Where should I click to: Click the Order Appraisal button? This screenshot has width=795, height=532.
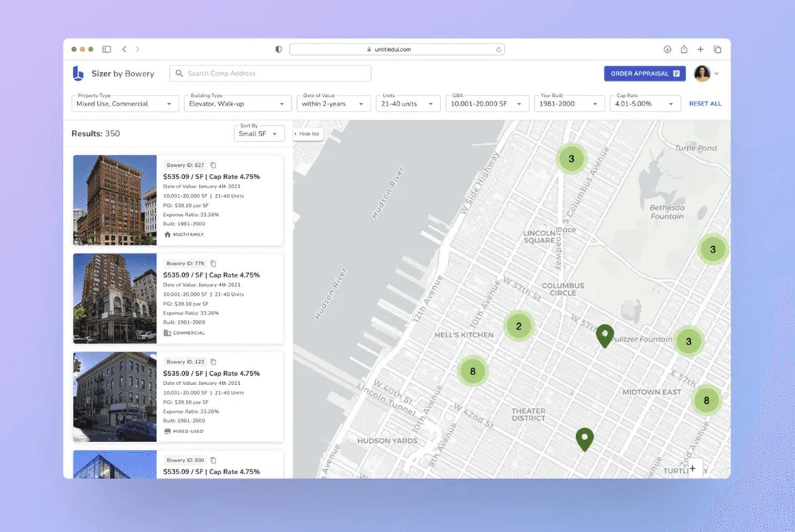[x=644, y=73]
